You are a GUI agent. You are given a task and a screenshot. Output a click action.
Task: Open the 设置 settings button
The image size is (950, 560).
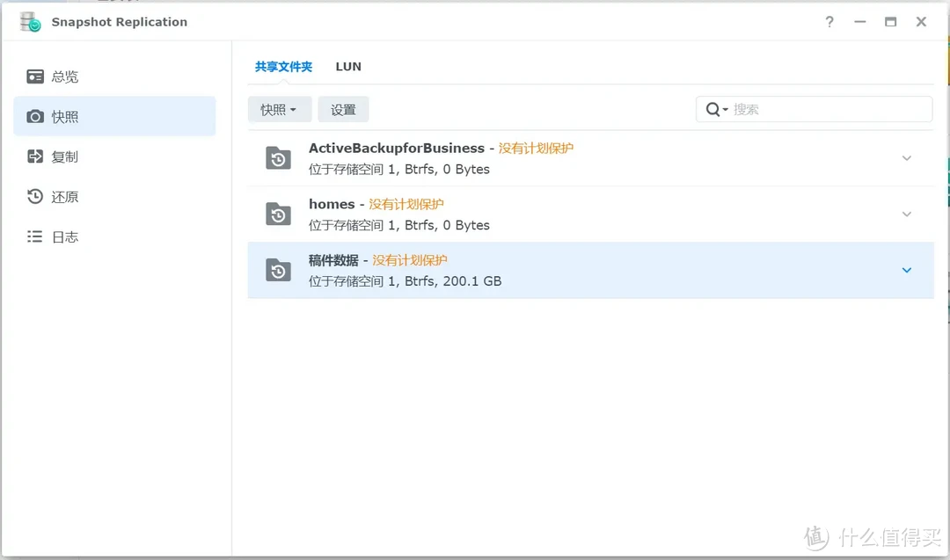tap(343, 109)
